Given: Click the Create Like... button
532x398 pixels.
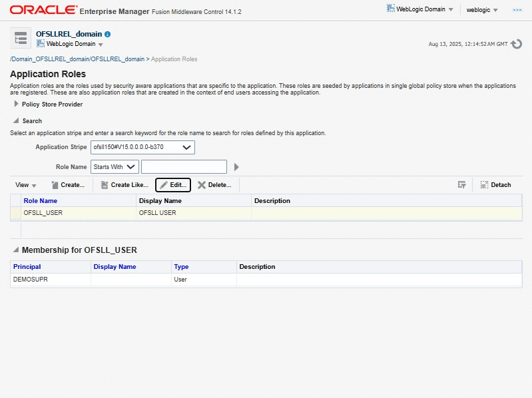Looking at the screenshot, I should point(125,185).
